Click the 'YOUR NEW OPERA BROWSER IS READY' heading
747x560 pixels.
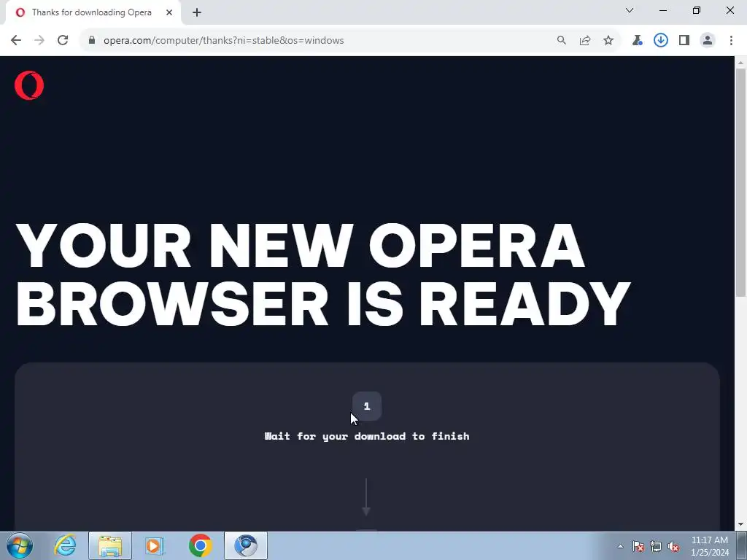click(323, 275)
